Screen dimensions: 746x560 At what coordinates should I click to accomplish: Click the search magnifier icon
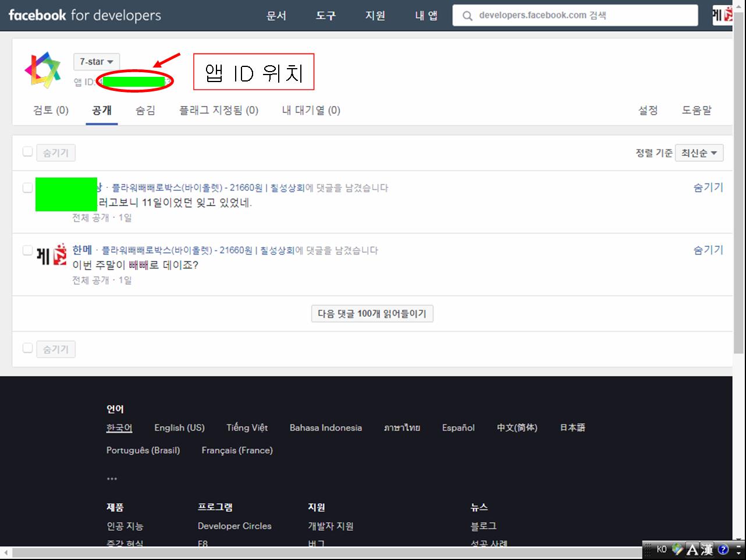pyautogui.click(x=467, y=16)
